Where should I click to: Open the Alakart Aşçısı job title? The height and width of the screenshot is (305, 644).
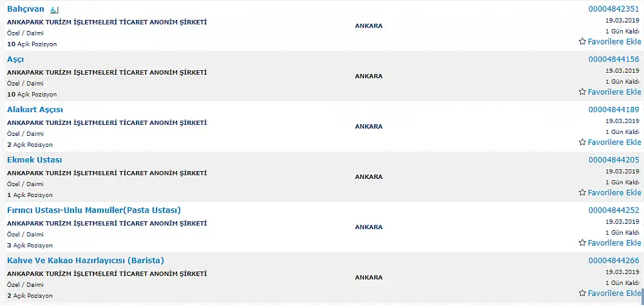(x=35, y=109)
